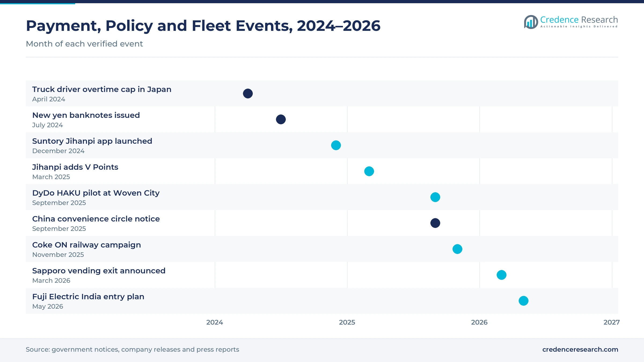This screenshot has height=362, width=644.
Task: Click the March 2026 date text
Action: point(51,281)
